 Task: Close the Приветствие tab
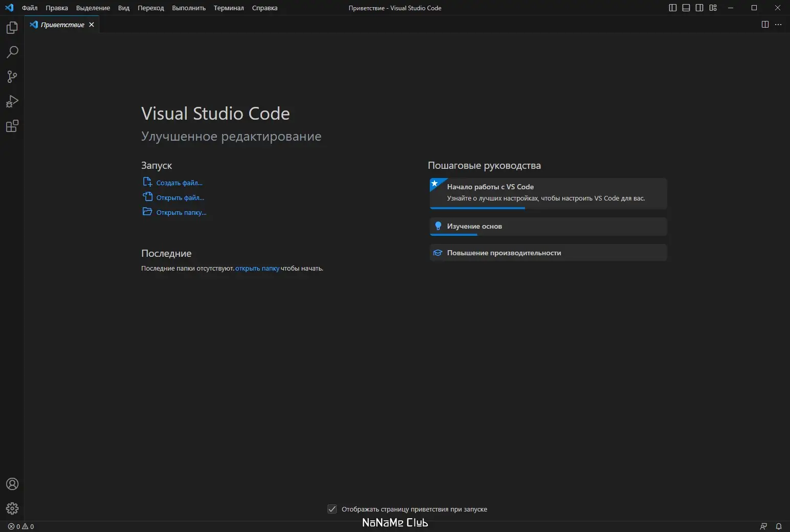pyautogui.click(x=92, y=25)
